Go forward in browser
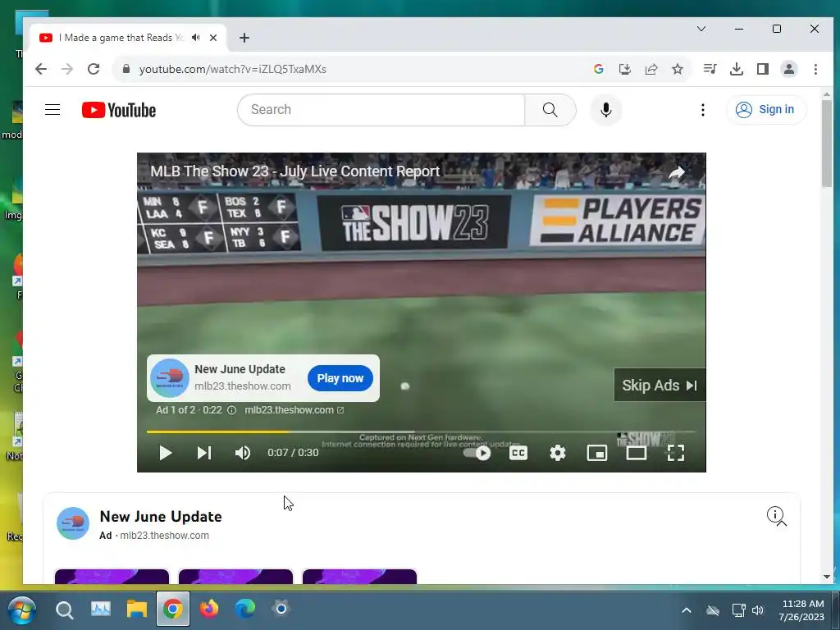The image size is (840, 630). tap(67, 69)
